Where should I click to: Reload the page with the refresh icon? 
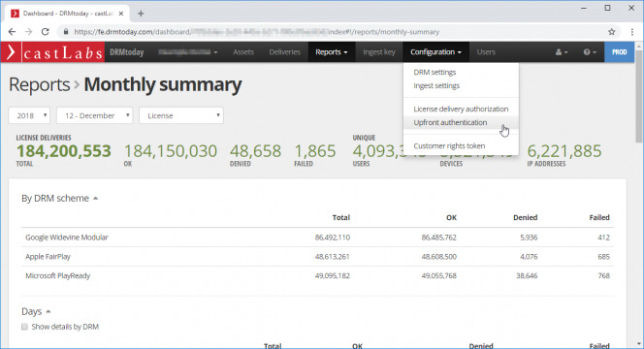click(46, 32)
